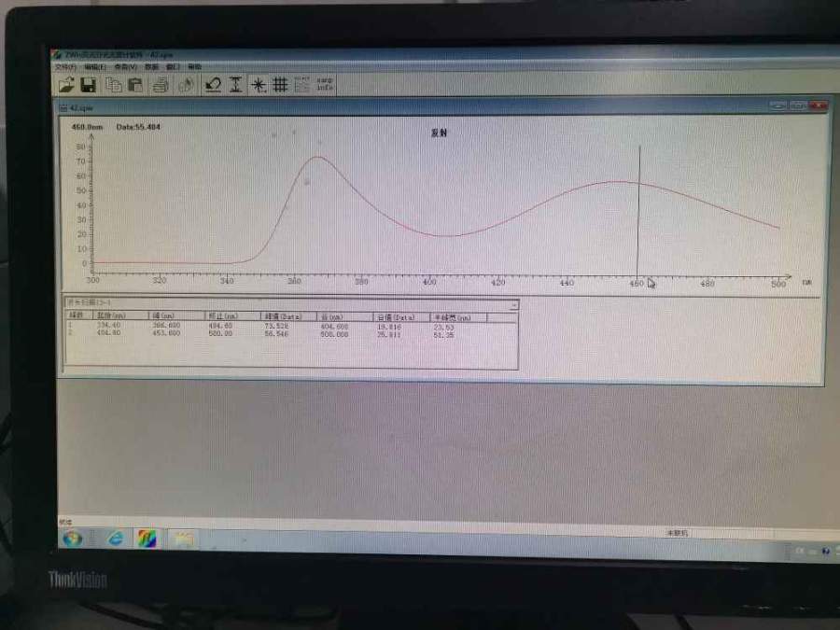The height and width of the screenshot is (630, 840).
Task: Open the Windows Start menu orb
Action: click(x=72, y=538)
